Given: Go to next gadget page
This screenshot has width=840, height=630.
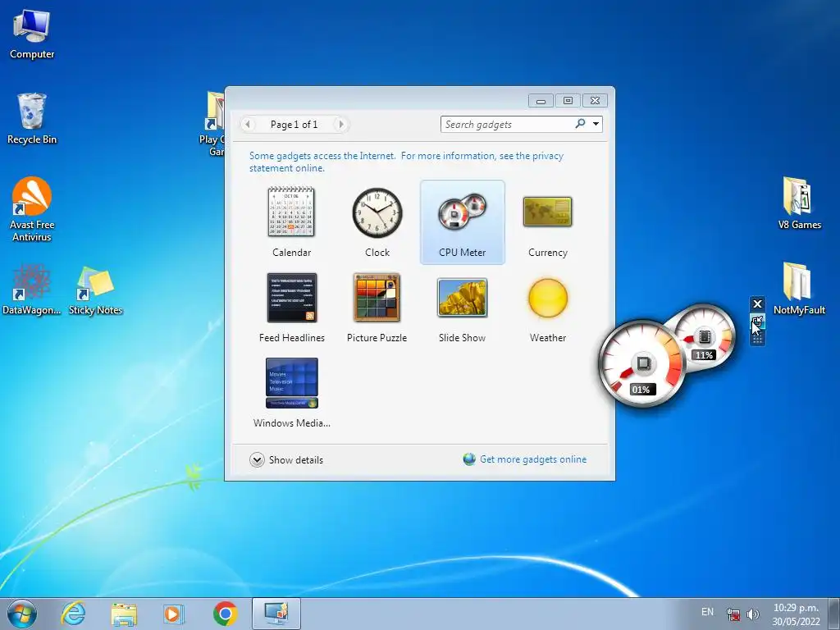Looking at the screenshot, I should click(340, 125).
